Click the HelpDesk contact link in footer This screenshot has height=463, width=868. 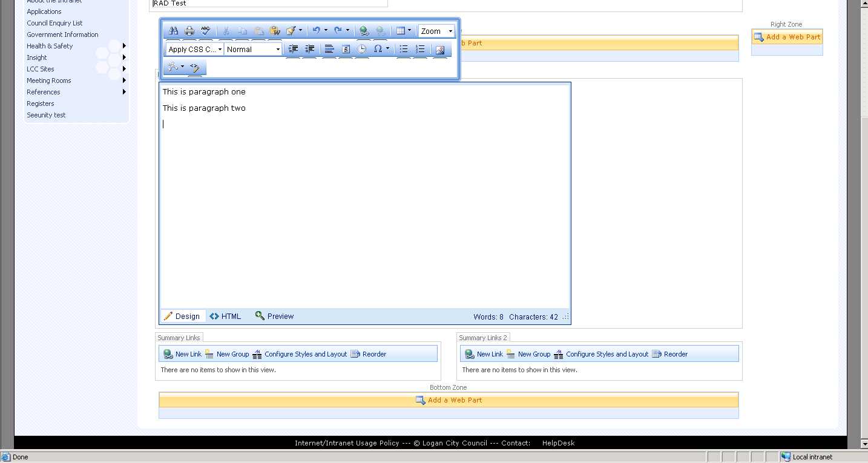pyautogui.click(x=558, y=443)
